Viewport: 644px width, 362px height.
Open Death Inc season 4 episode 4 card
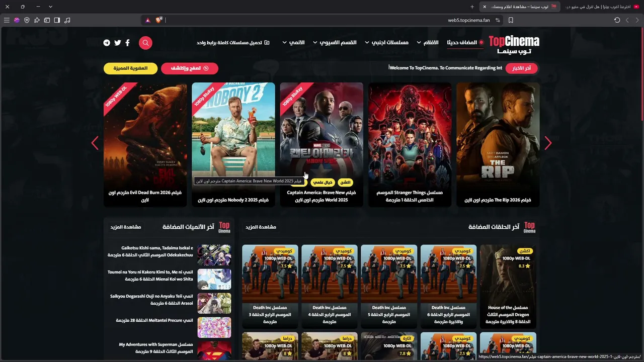[330, 286]
